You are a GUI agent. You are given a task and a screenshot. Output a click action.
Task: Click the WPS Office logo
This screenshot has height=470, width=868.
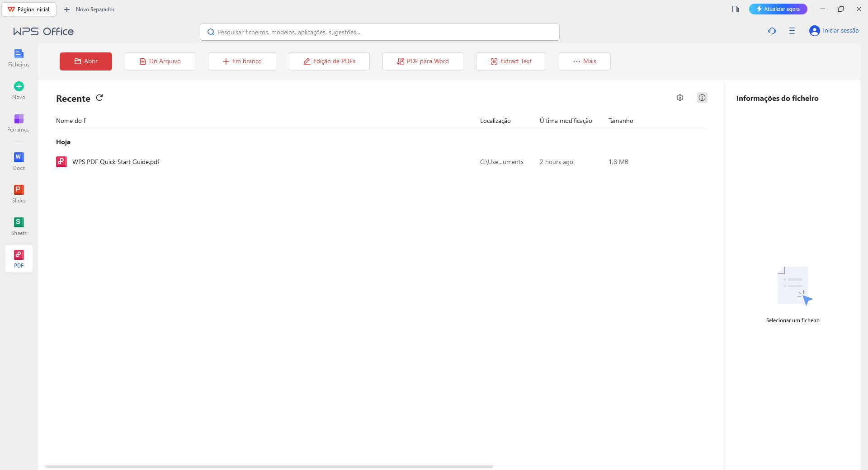pos(43,31)
